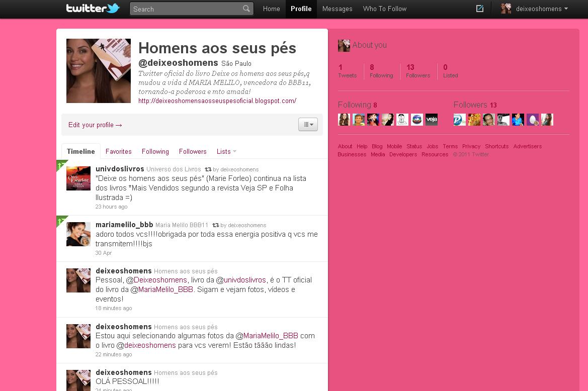
Task: Click the '23 hours ago' timestamp
Action: tap(111, 207)
